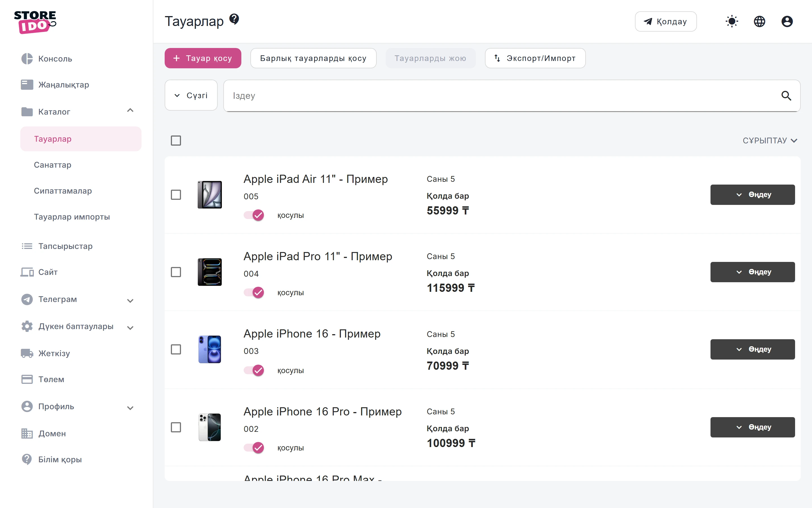Open Өңдеу menu for iPhone 16 Pro

pyautogui.click(x=752, y=427)
